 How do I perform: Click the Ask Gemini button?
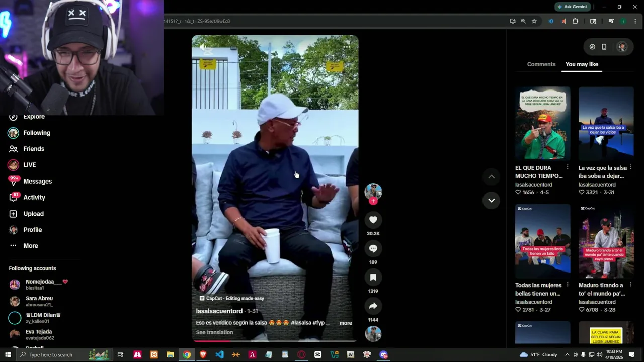[x=572, y=7]
